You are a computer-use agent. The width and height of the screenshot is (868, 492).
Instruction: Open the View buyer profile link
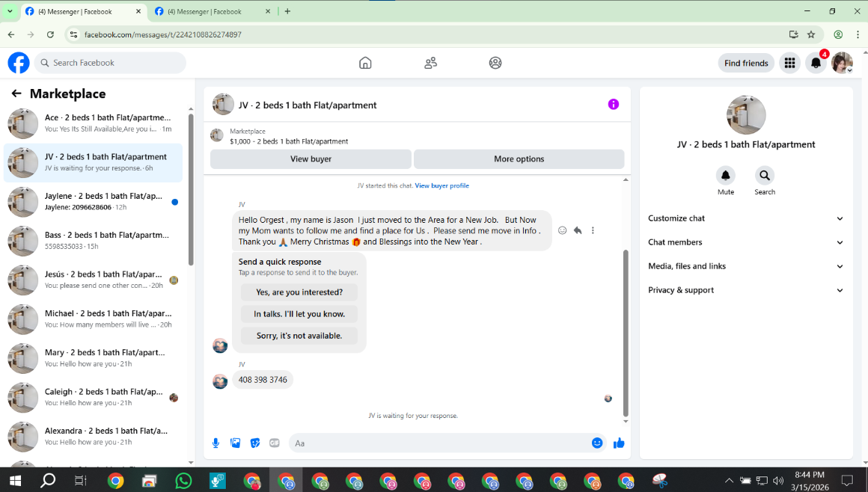point(441,185)
